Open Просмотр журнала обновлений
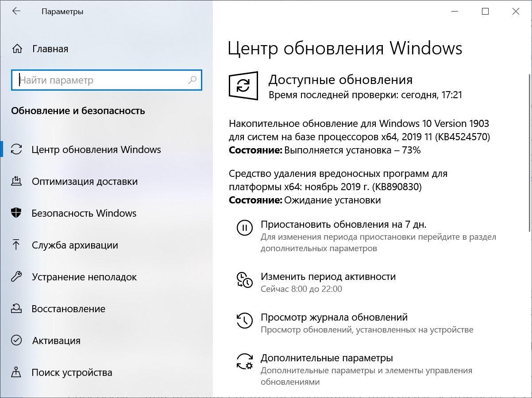The image size is (532, 398). coord(334,317)
